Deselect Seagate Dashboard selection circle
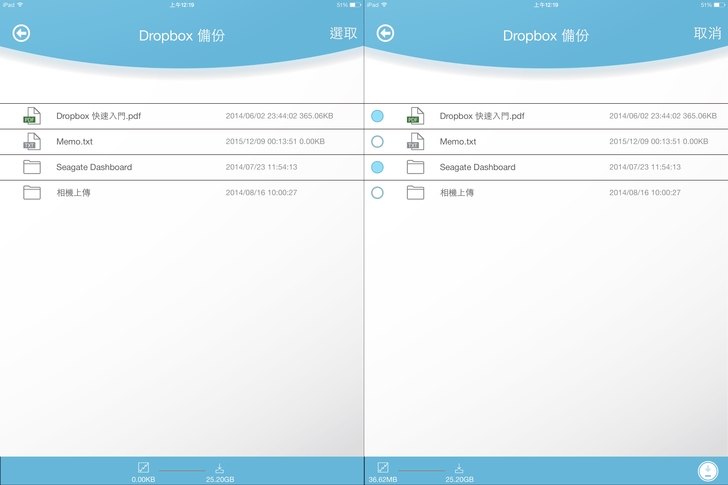The height and width of the screenshot is (485, 728). pos(377,167)
